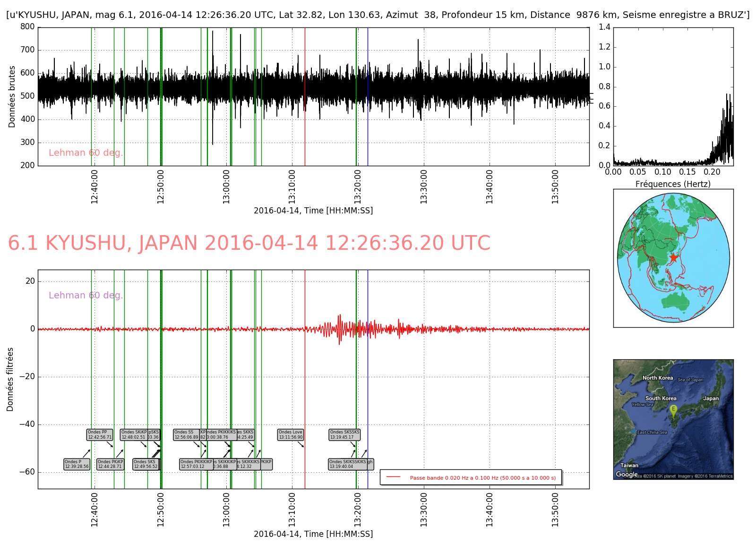
Task: Click the red star on the globe
Action: [x=673, y=258]
